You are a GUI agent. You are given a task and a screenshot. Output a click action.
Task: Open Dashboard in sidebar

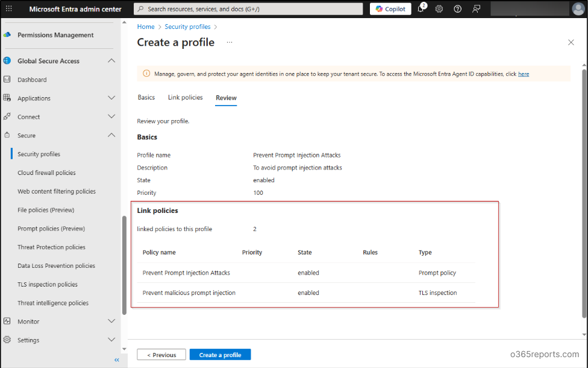[x=32, y=80]
